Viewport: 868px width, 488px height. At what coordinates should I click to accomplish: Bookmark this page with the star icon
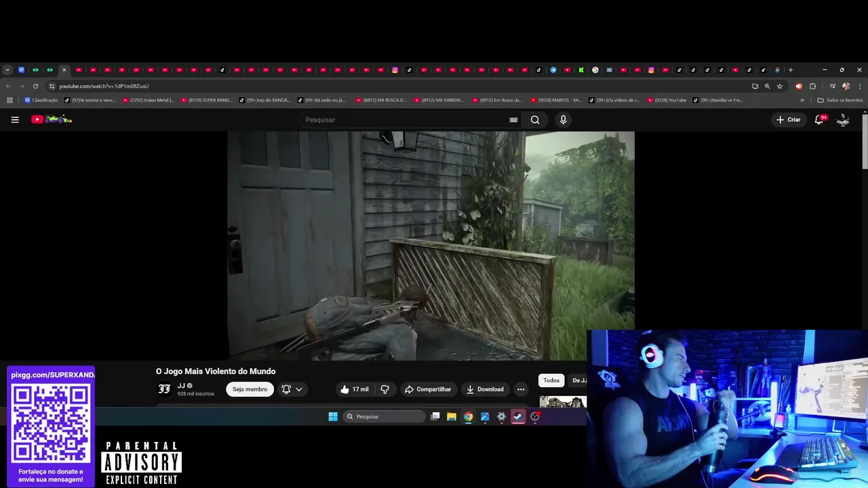pyautogui.click(x=780, y=86)
